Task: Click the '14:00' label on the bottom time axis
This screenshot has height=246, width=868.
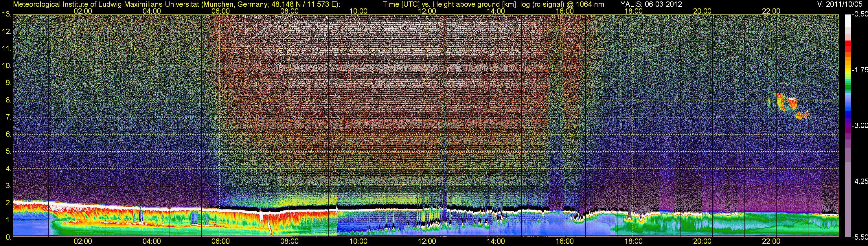Action: tap(496, 241)
